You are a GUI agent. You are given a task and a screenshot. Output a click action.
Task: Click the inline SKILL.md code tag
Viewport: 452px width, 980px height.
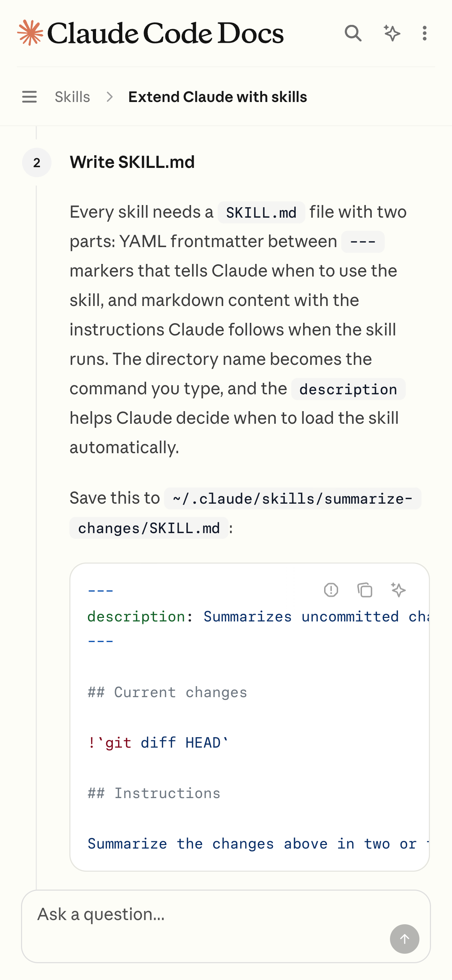[x=261, y=212]
